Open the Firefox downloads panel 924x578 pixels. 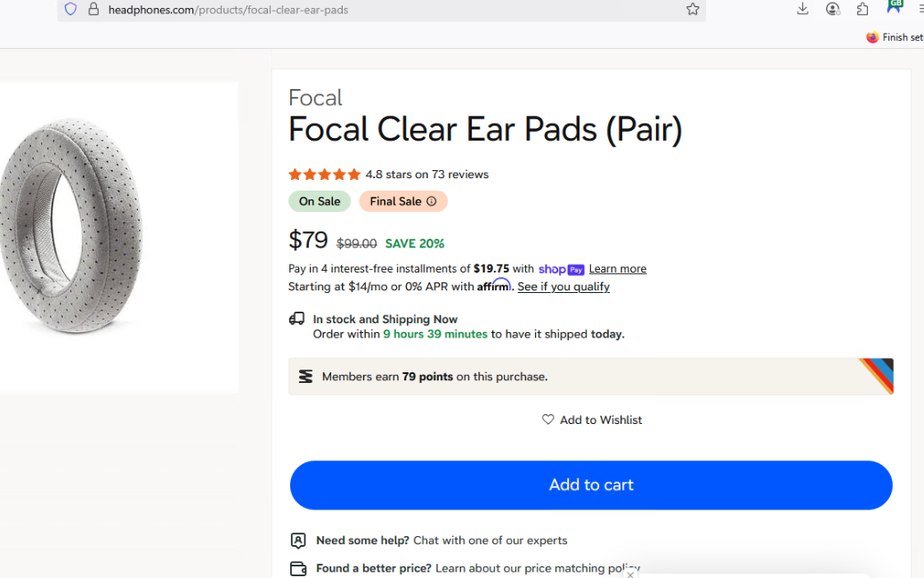point(802,9)
